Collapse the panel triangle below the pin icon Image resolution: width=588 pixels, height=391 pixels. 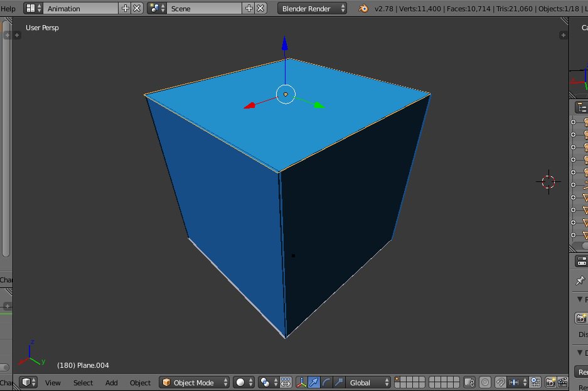[x=580, y=299]
